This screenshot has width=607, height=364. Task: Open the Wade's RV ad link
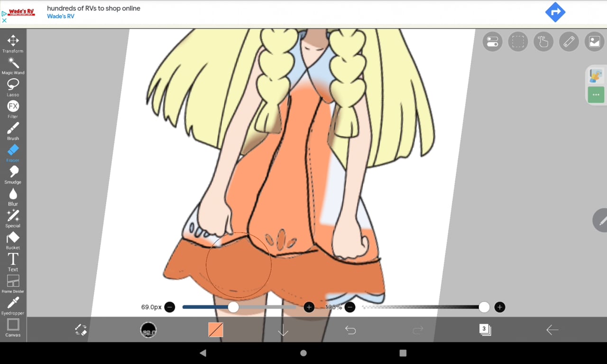coord(61,16)
